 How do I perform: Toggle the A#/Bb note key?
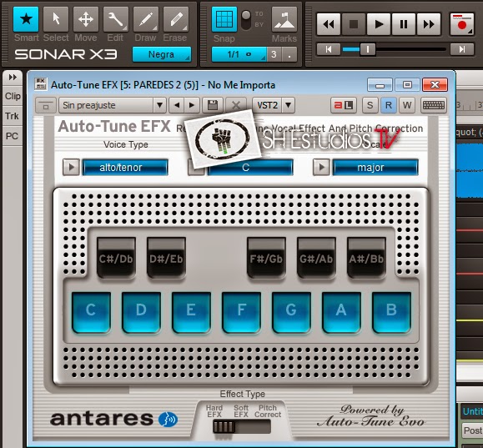(366, 258)
